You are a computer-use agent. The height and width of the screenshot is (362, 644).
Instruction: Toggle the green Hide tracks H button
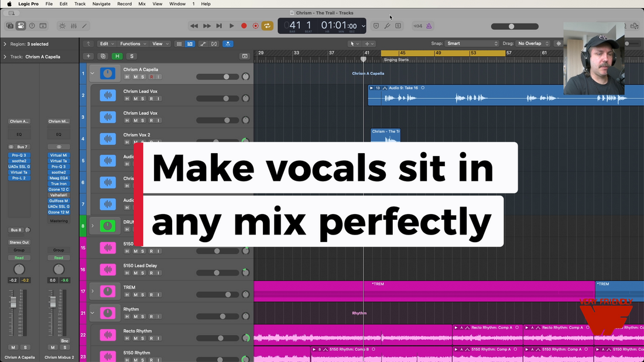click(x=117, y=56)
